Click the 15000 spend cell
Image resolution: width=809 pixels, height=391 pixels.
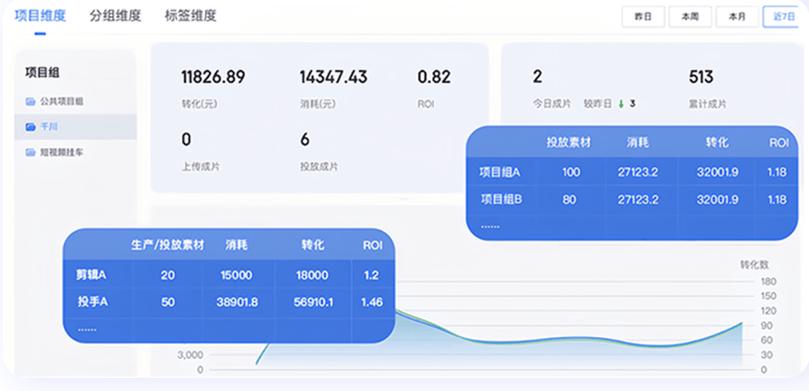click(x=236, y=275)
